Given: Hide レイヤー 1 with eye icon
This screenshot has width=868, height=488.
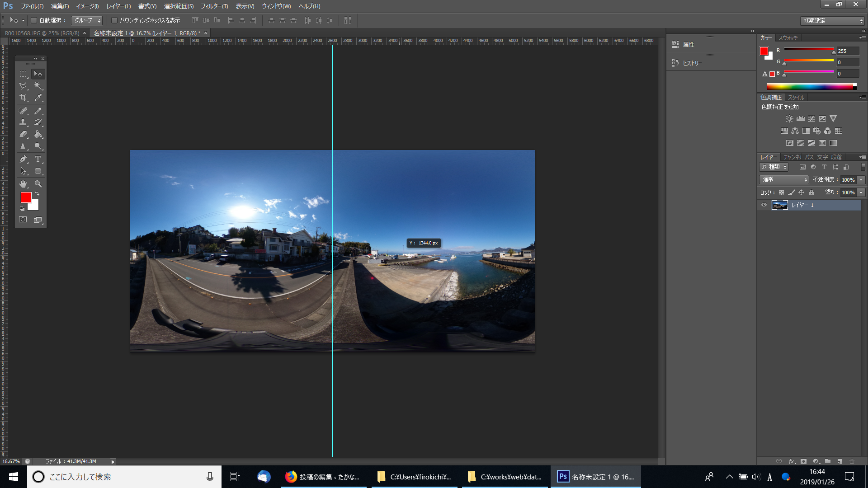Looking at the screenshot, I should (764, 205).
